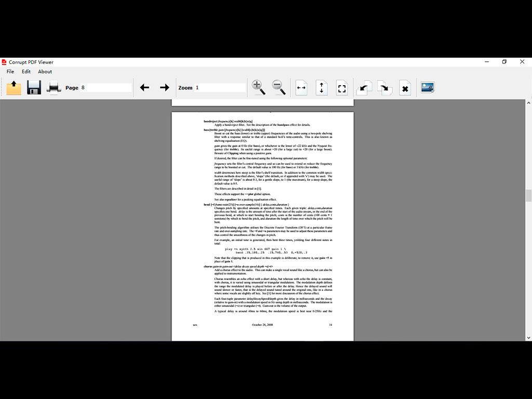Open the About menu

click(45, 72)
